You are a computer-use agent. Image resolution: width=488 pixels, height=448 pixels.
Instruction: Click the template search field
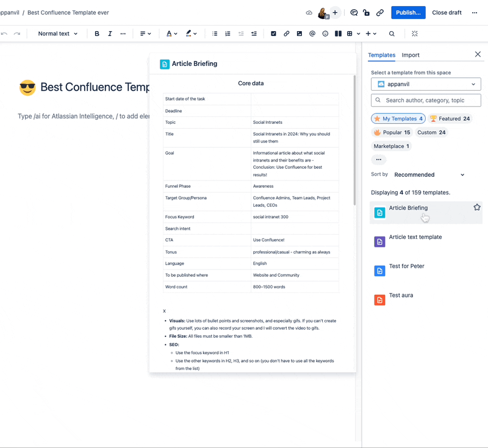pyautogui.click(x=426, y=100)
